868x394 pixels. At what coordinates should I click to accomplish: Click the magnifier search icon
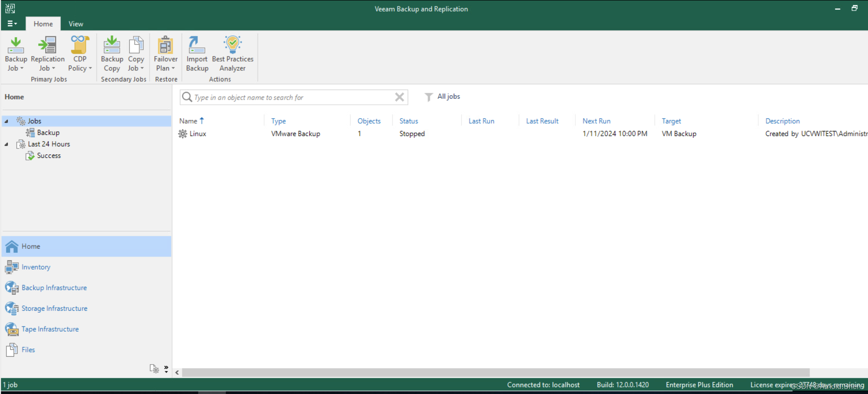[x=187, y=97]
